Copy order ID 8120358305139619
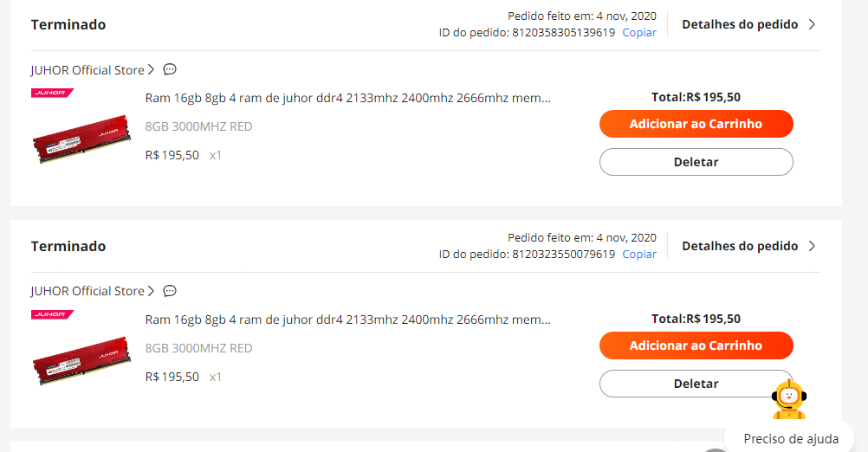The height and width of the screenshot is (452, 868). [639, 33]
